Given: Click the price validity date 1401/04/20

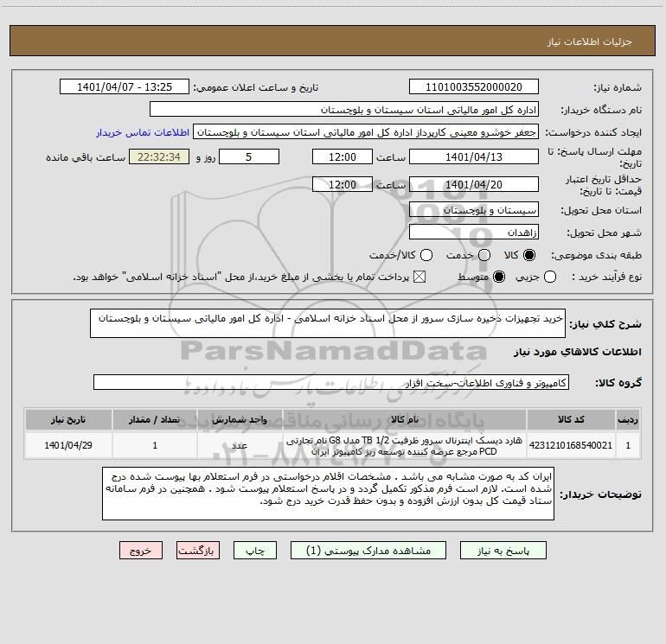Looking at the screenshot, I should coord(474,184).
